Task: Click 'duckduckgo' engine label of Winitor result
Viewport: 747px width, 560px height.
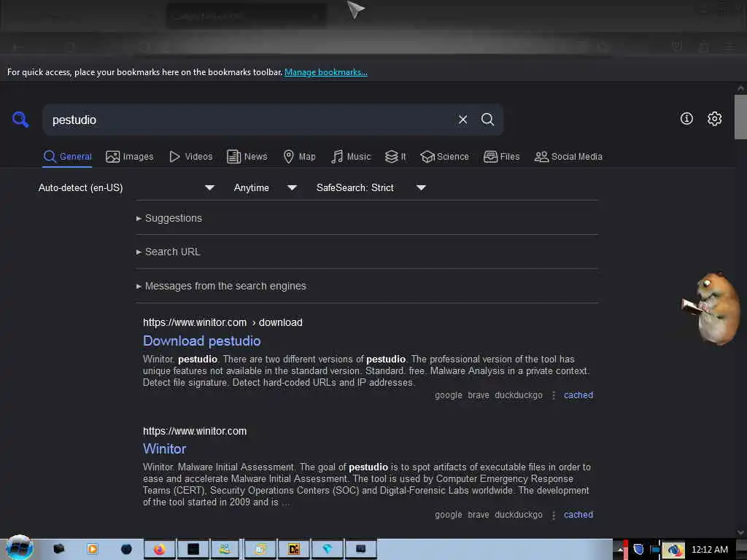Action: coord(519,515)
